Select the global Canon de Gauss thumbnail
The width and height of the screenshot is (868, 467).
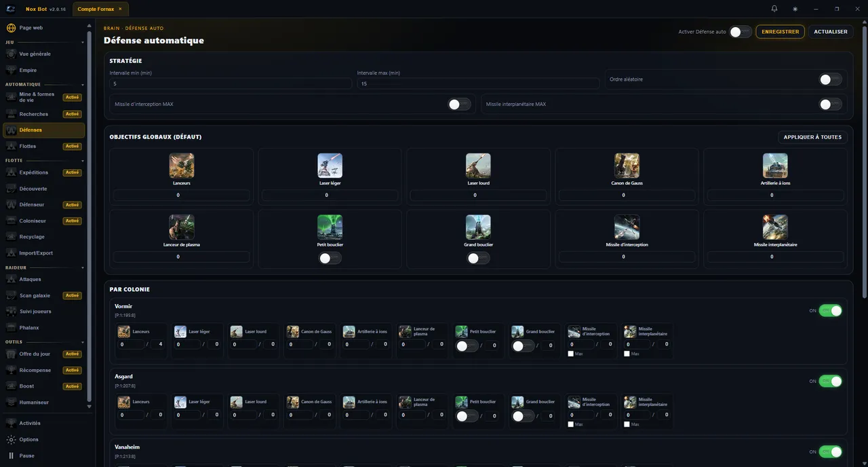[627, 166]
